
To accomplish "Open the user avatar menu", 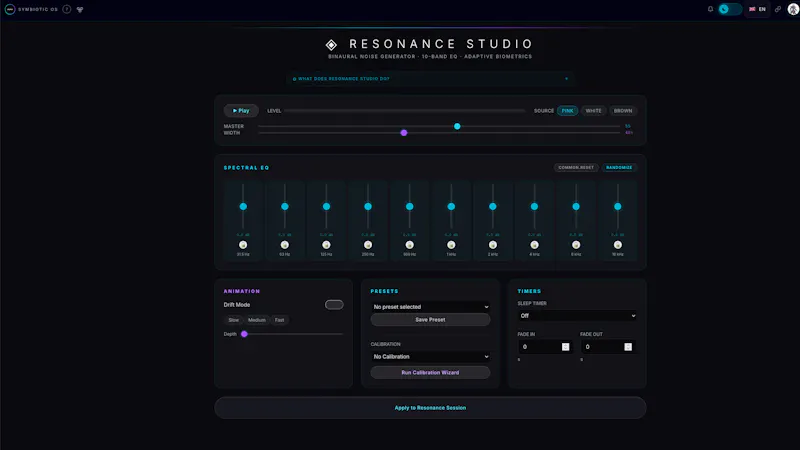I will click(x=793, y=9).
